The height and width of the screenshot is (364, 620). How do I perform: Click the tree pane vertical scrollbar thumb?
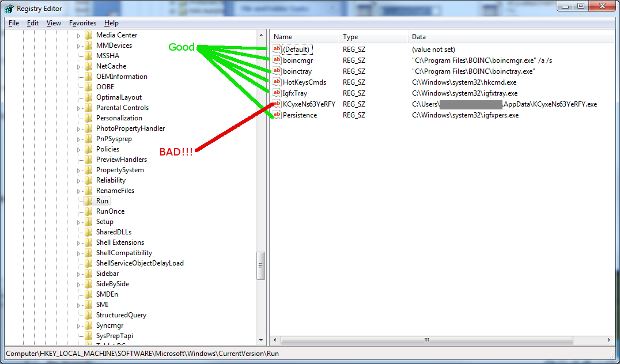click(260, 266)
